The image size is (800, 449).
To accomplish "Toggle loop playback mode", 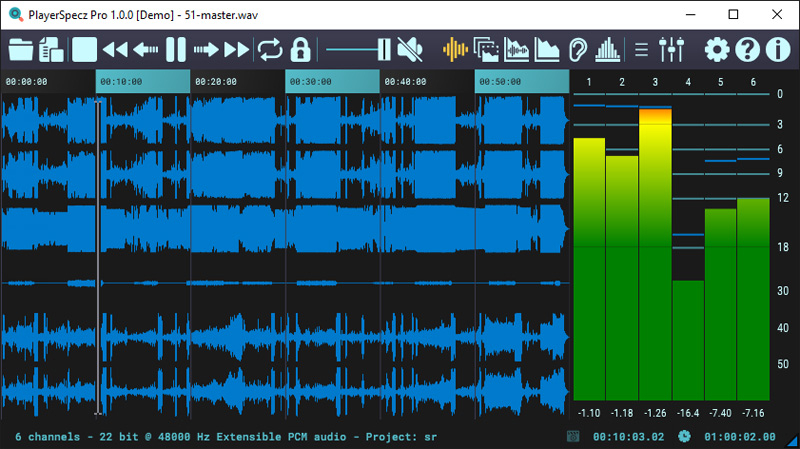I will click(x=270, y=49).
